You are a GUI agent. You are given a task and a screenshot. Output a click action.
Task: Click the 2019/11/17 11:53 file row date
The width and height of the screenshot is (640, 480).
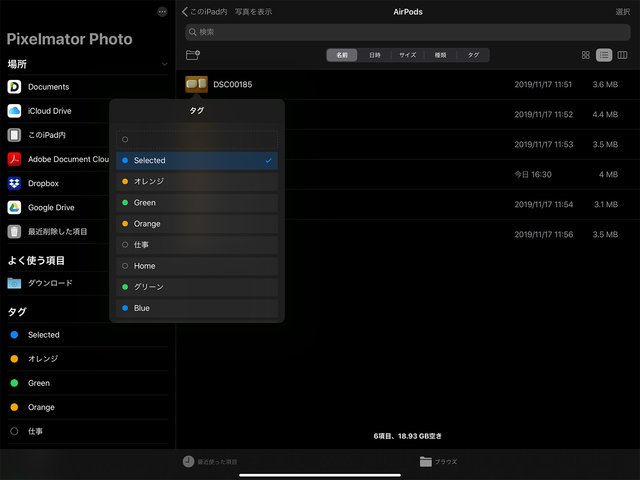(543, 144)
